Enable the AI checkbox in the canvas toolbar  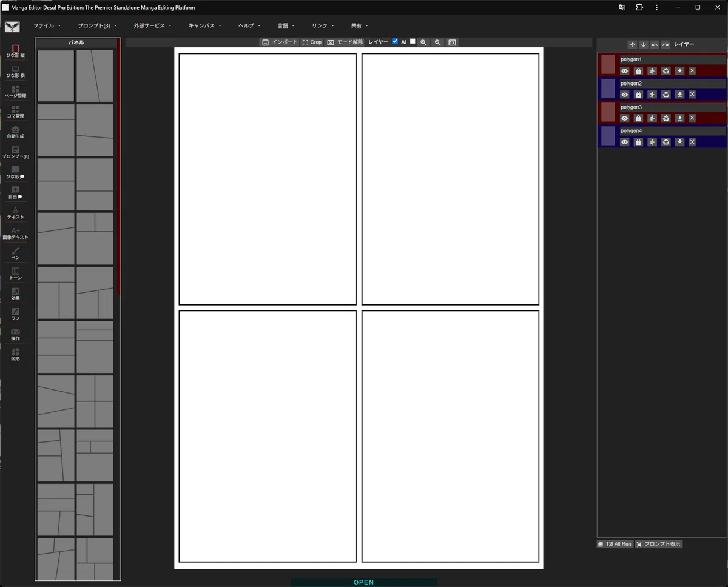(413, 41)
